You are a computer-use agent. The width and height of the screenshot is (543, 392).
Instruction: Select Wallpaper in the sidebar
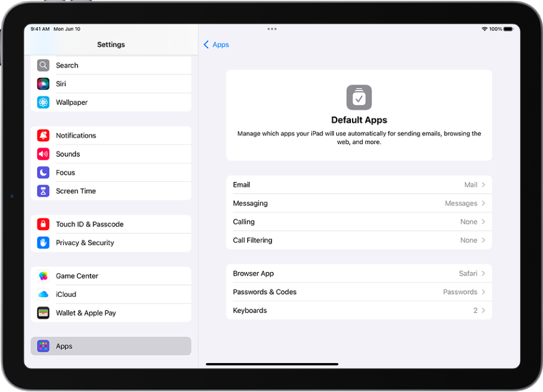point(111,102)
